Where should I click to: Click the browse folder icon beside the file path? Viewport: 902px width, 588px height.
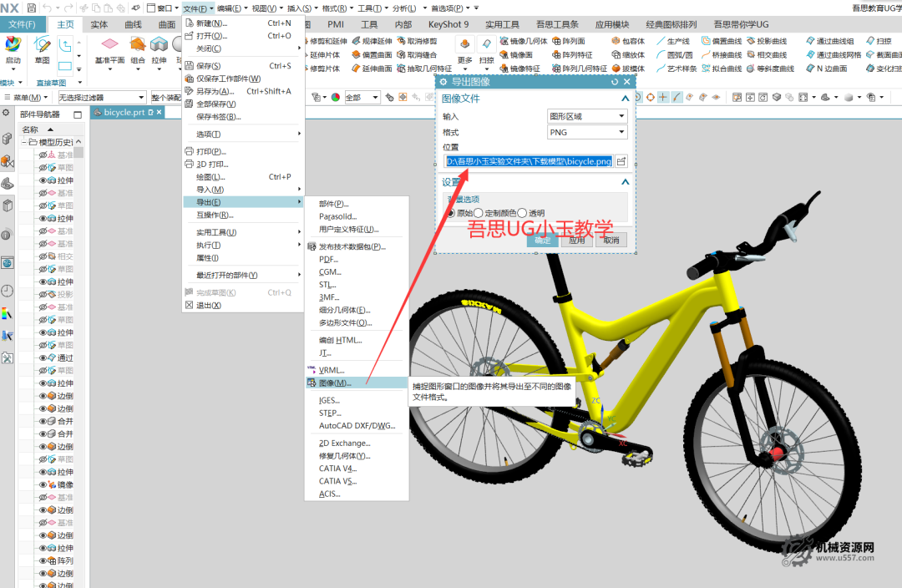point(621,161)
